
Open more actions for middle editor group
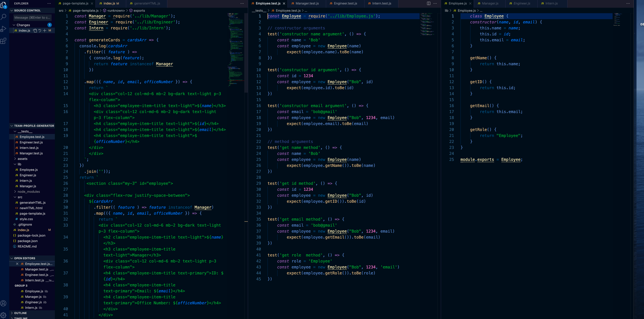tap(435, 3)
